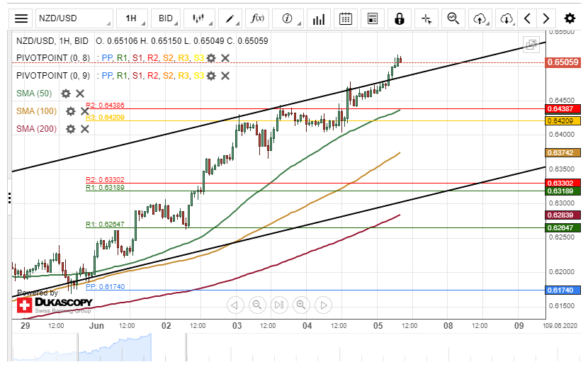This screenshot has width=588, height=367.
Task: Click the Dukascopy logo link
Action: pyautogui.click(x=55, y=305)
